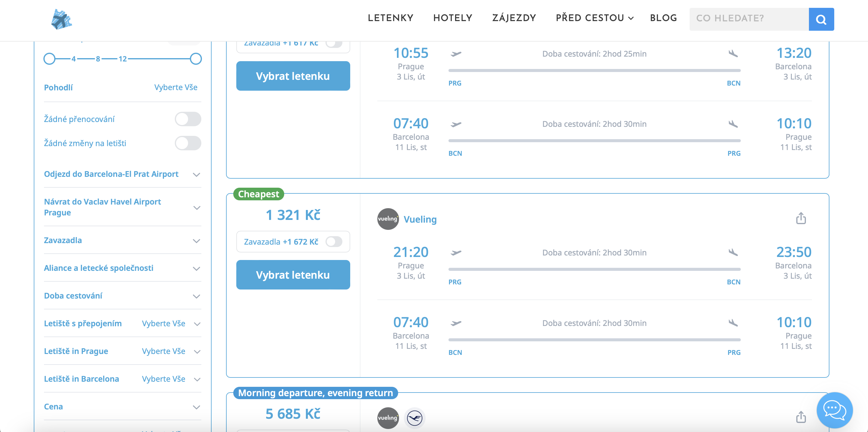This screenshot has height=432, width=868.
Task: Click the right handle of stops slider
Action: pyautogui.click(x=195, y=59)
